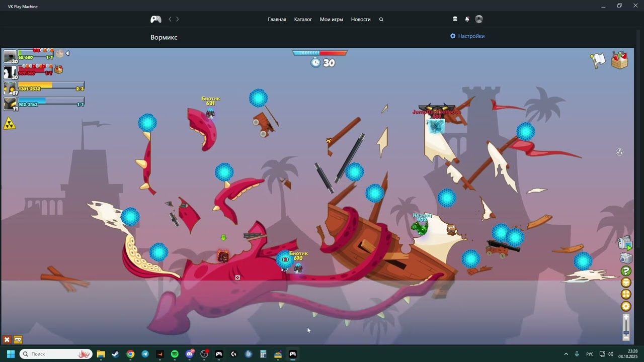Screen dimensions: 644x362
Task: Click the yellow round button above the crosshair button
Action: [626, 283]
